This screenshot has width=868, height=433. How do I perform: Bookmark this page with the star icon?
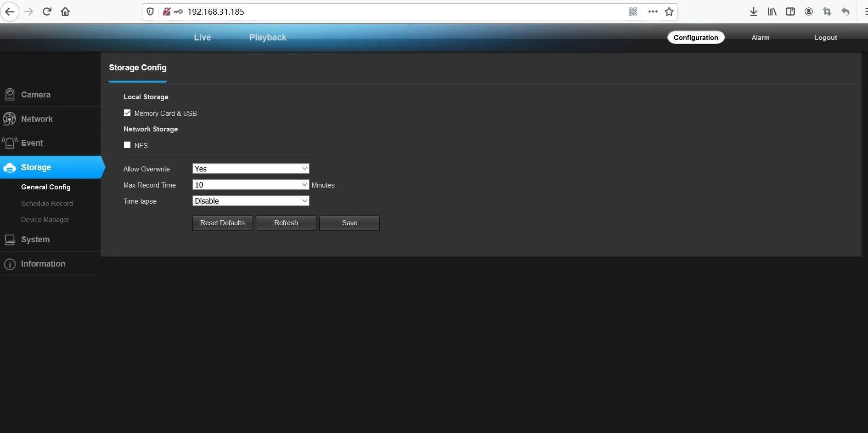pos(669,11)
